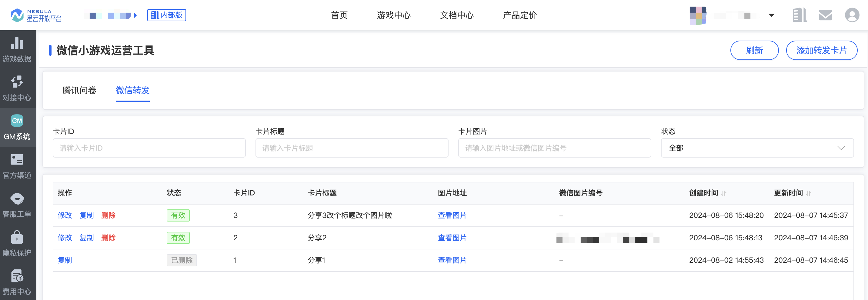Click the user profile avatar icon
This screenshot has height=300, width=868.
852,15
